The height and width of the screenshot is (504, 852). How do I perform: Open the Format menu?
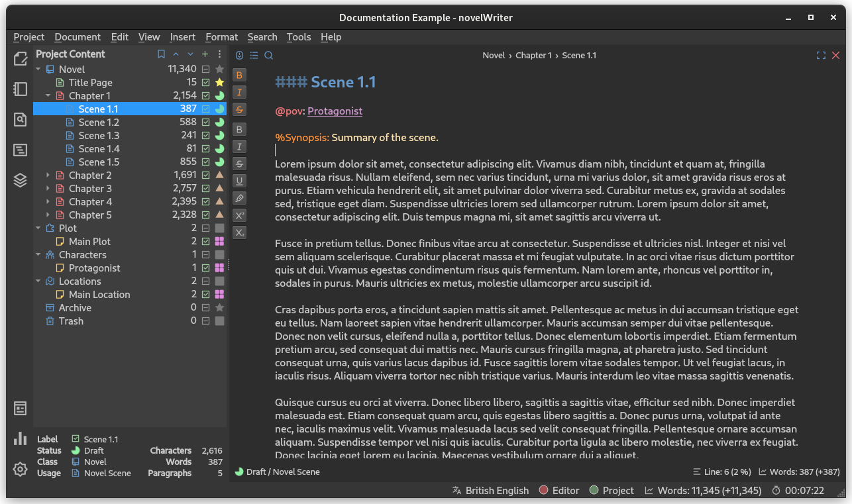click(221, 37)
